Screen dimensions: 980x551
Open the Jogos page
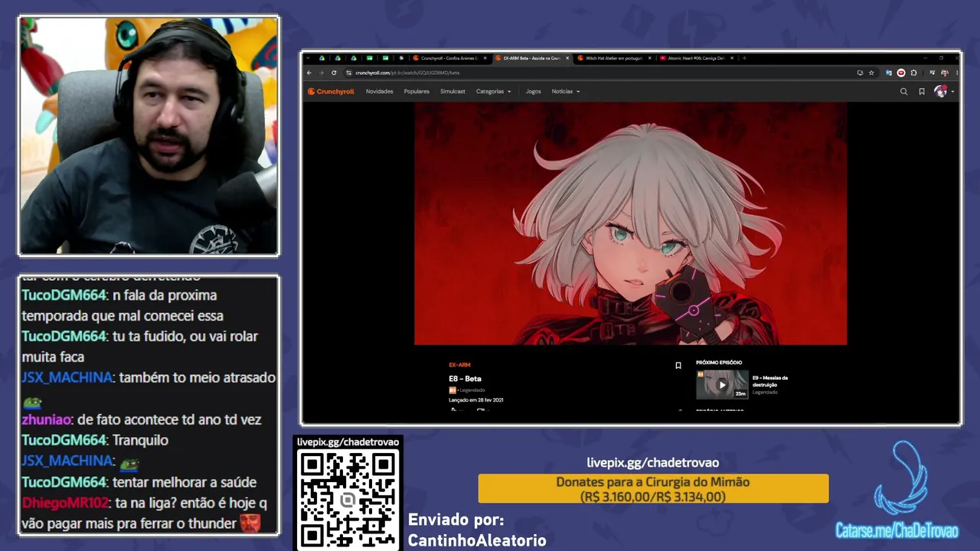[x=534, y=92]
